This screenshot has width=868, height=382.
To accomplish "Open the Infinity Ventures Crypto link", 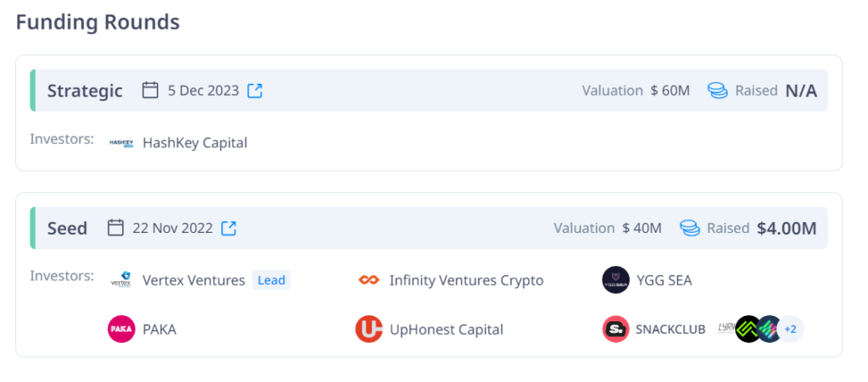I will tap(466, 280).
